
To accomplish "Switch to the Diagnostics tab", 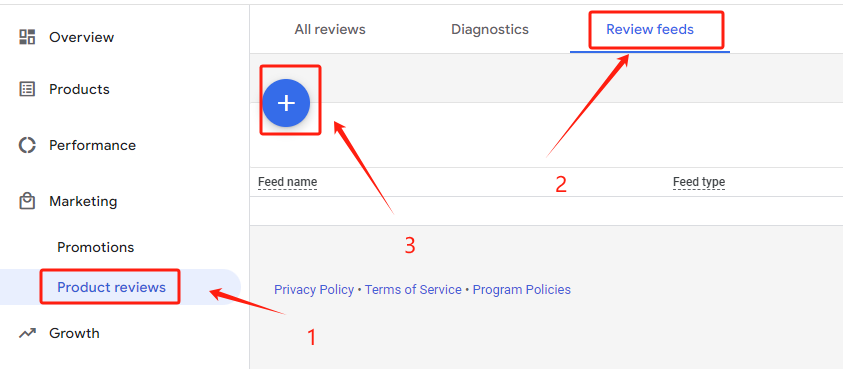I will point(490,29).
